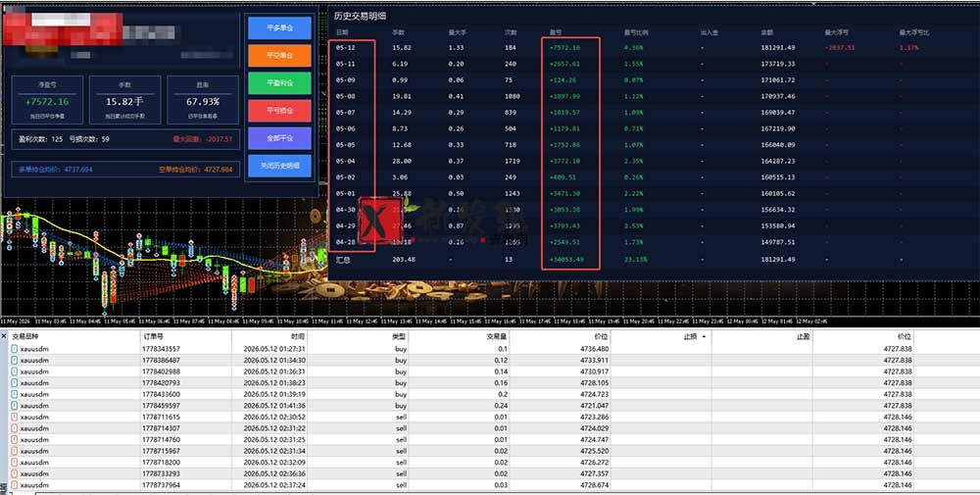
Task: Click the balance value 149787.51
Action: coord(777,242)
